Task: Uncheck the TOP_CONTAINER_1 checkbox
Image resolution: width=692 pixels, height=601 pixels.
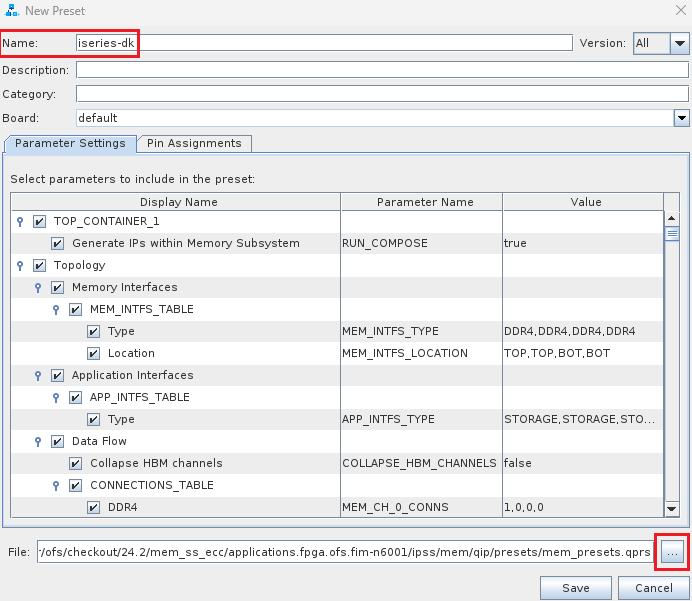Action: (40, 222)
